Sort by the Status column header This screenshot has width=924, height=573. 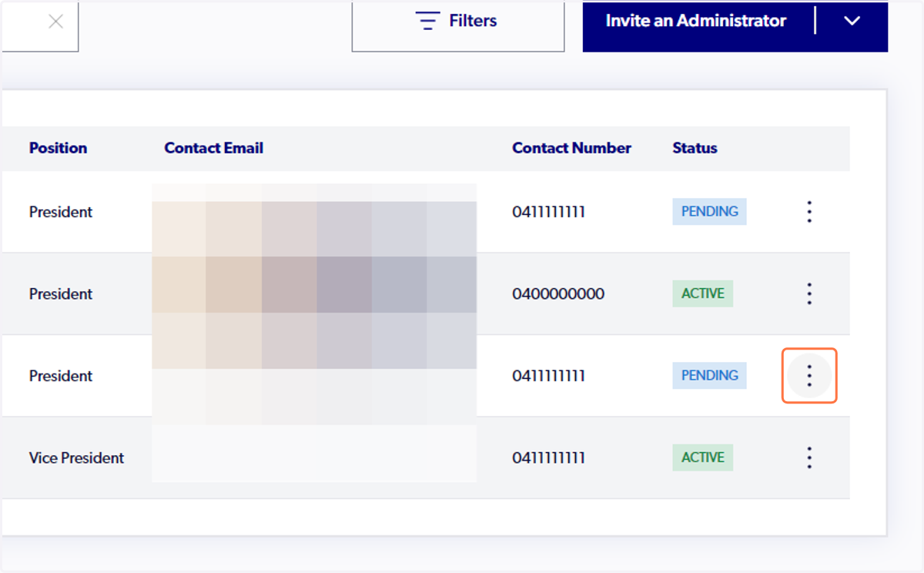[x=695, y=148]
